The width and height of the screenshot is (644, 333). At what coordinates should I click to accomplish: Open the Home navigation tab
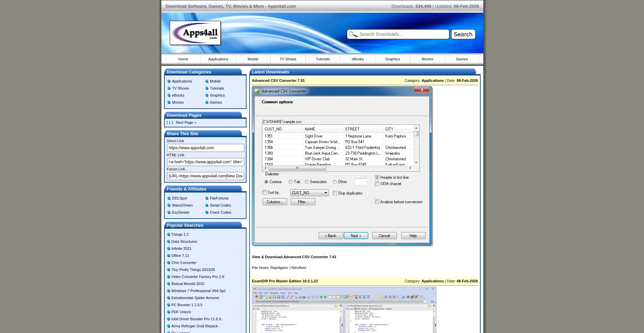[183, 59]
